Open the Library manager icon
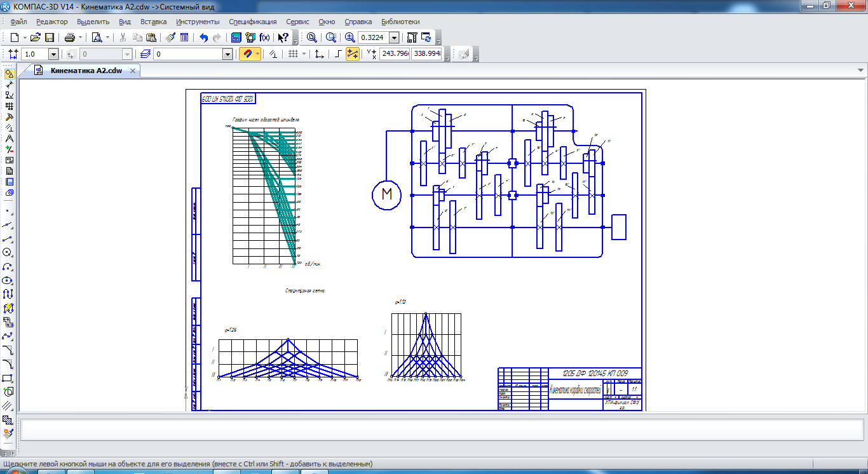Viewport: 868px width, 474px height. [236, 37]
